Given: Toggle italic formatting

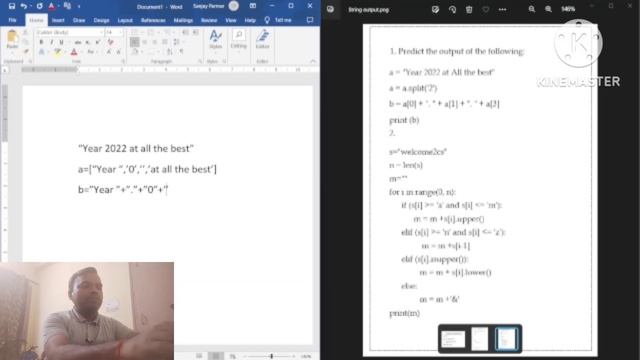Looking at the screenshot, I should (x=51, y=42).
